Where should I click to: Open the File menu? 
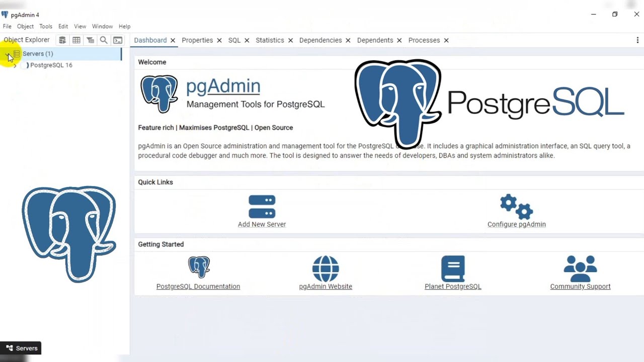pyautogui.click(x=7, y=26)
